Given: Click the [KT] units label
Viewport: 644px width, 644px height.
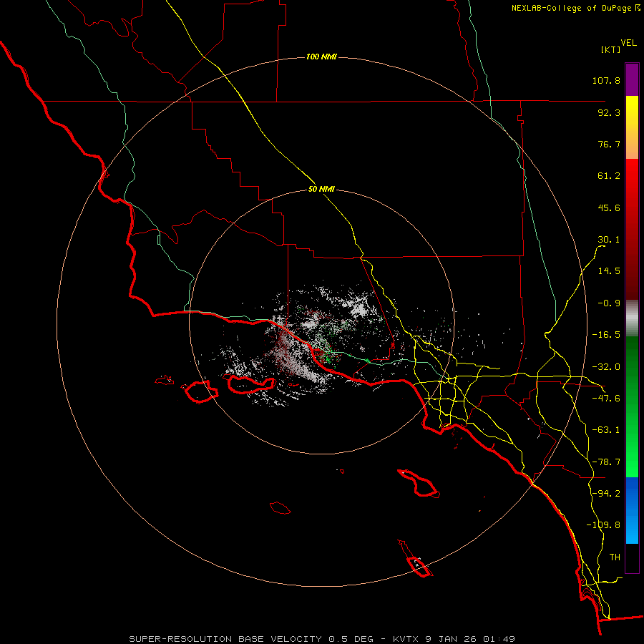Looking at the screenshot, I should pyautogui.click(x=611, y=49).
